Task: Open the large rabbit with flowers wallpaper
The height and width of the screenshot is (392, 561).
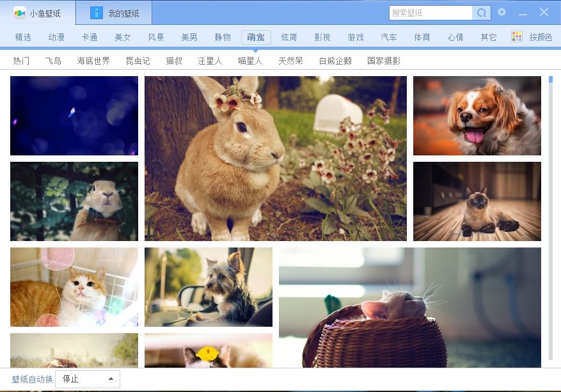Action: tap(275, 159)
